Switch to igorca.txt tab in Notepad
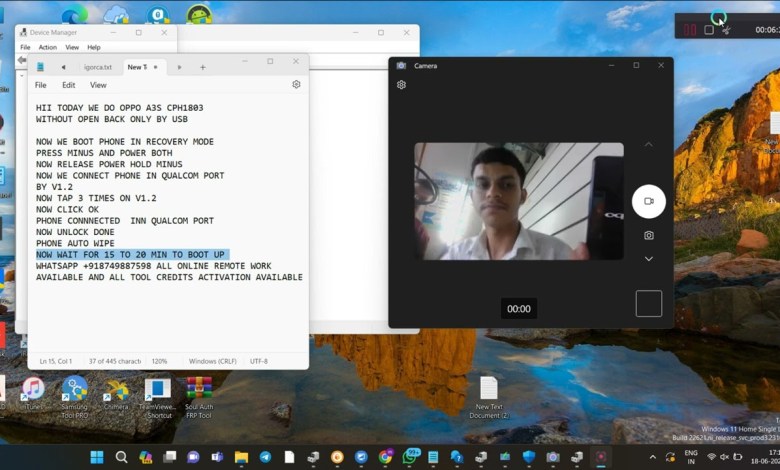Image resolution: width=780 pixels, height=470 pixels. pyautogui.click(x=98, y=67)
